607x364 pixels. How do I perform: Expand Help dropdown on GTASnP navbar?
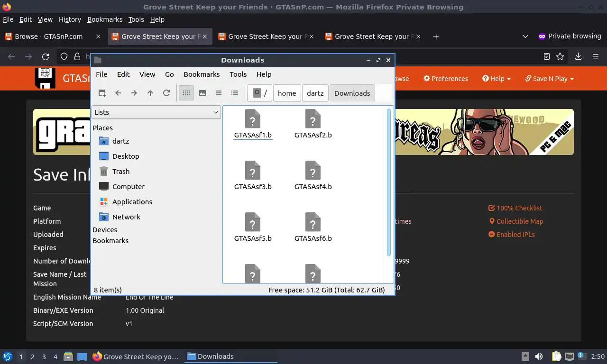pos(497,79)
